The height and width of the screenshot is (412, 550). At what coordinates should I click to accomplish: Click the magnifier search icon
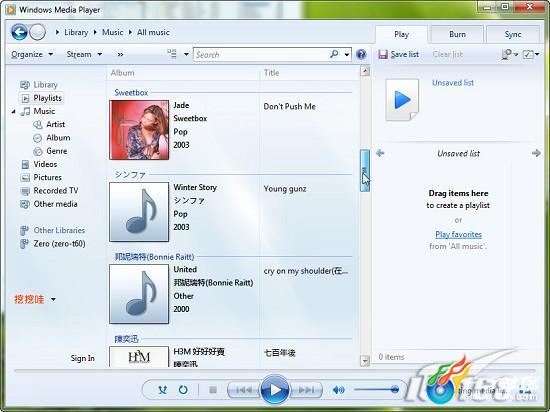pyautogui.click(x=334, y=54)
